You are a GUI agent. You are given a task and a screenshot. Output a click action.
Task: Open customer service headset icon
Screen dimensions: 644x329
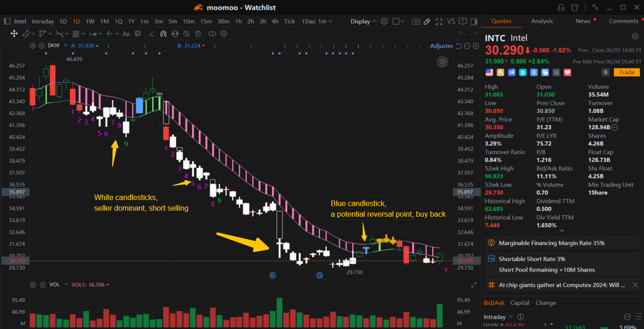click(561, 8)
